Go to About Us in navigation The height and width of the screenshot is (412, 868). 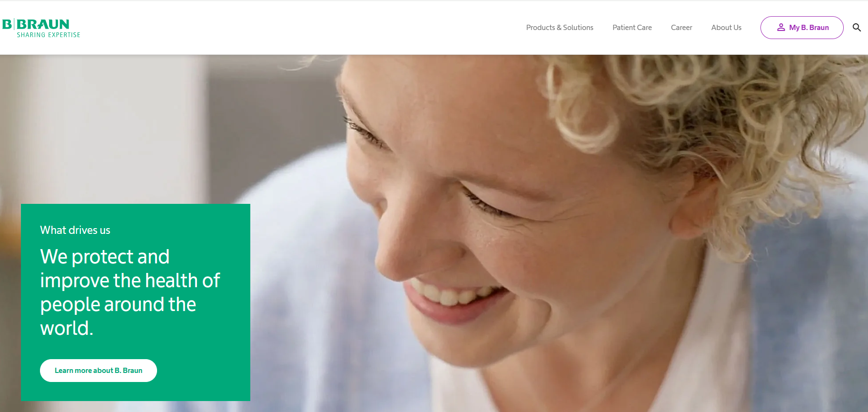(726, 28)
